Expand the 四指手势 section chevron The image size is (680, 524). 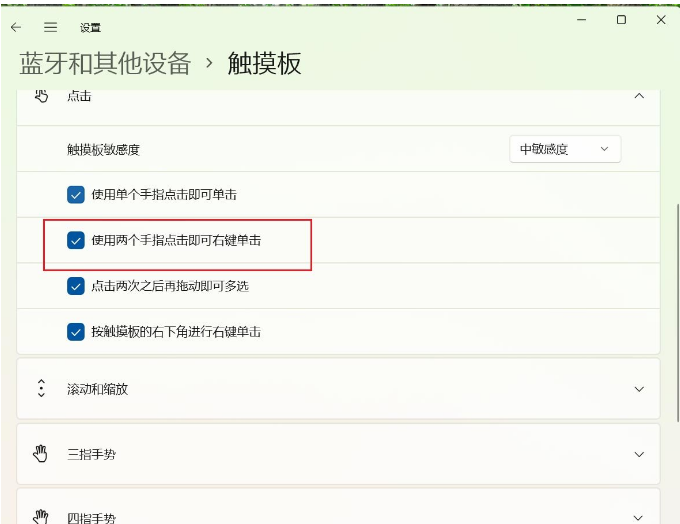pyautogui.click(x=638, y=518)
